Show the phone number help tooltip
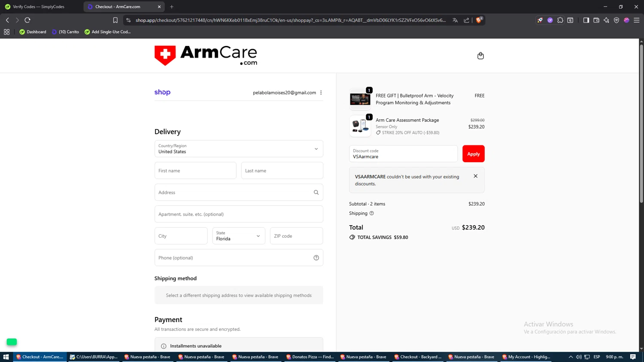 click(x=316, y=258)
